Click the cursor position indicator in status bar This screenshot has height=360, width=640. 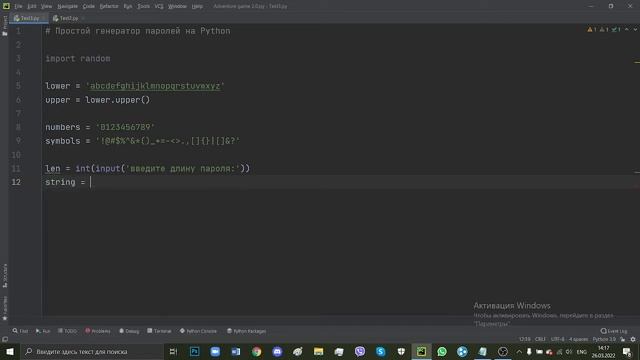(525, 339)
